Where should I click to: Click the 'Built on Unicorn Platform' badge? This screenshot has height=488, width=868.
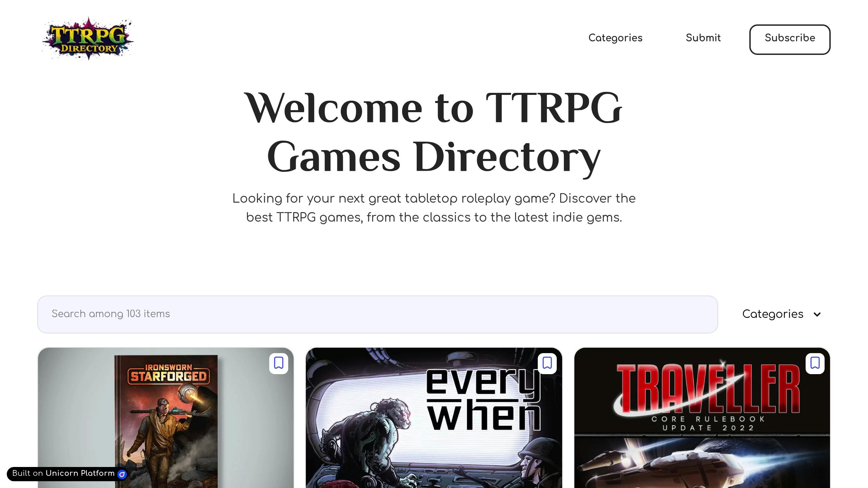[x=67, y=473]
